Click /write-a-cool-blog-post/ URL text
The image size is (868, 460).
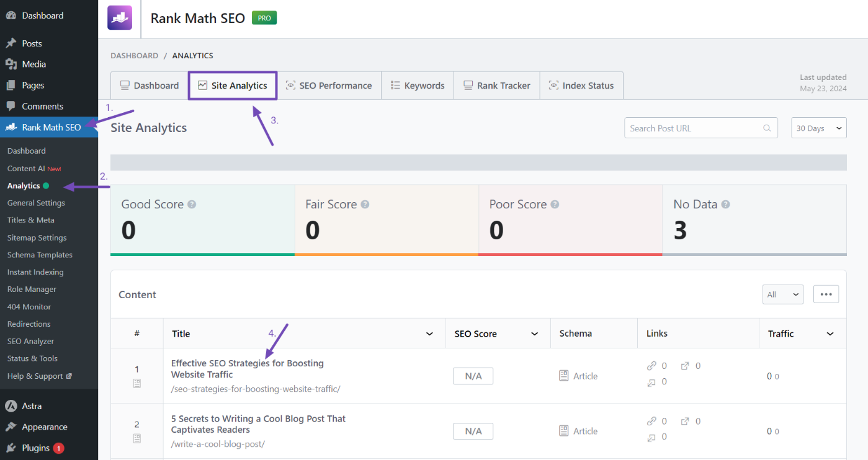click(x=218, y=444)
